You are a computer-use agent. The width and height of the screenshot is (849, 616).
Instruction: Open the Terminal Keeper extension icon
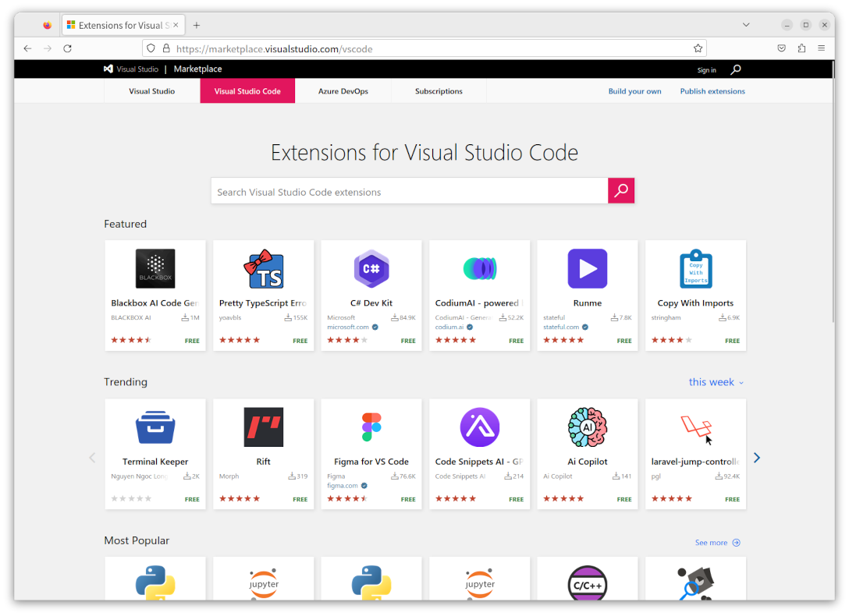(155, 427)
